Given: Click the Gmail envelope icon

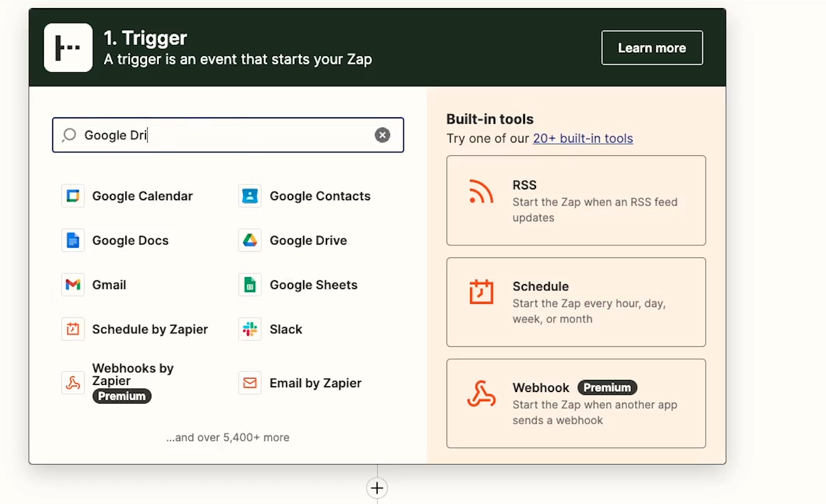Looking at the screenshot, I should [x=73, y=285].
